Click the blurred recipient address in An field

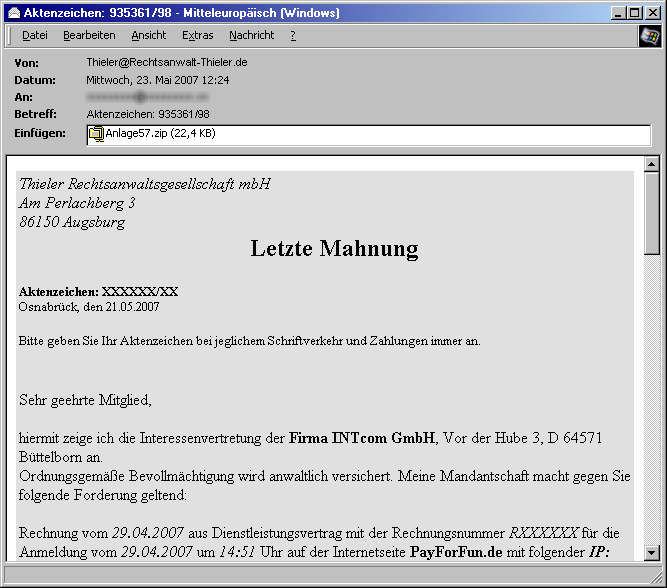[x=147, y=97]
